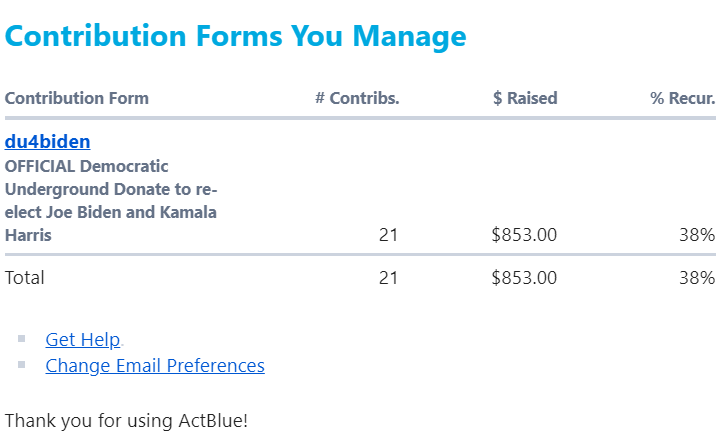Click the 38% recurring in du4biden row
The height and width of the screenshot is (445, 723).
(x=696, y=236)
